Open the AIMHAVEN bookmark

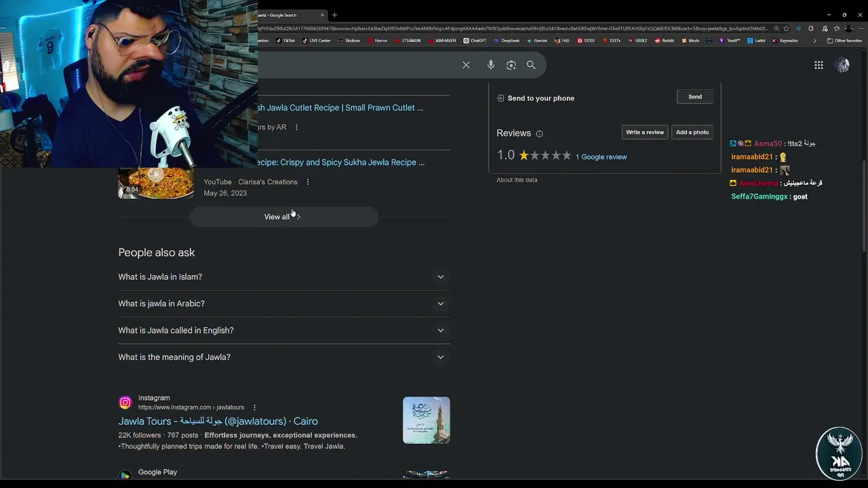tap(442, 41)
